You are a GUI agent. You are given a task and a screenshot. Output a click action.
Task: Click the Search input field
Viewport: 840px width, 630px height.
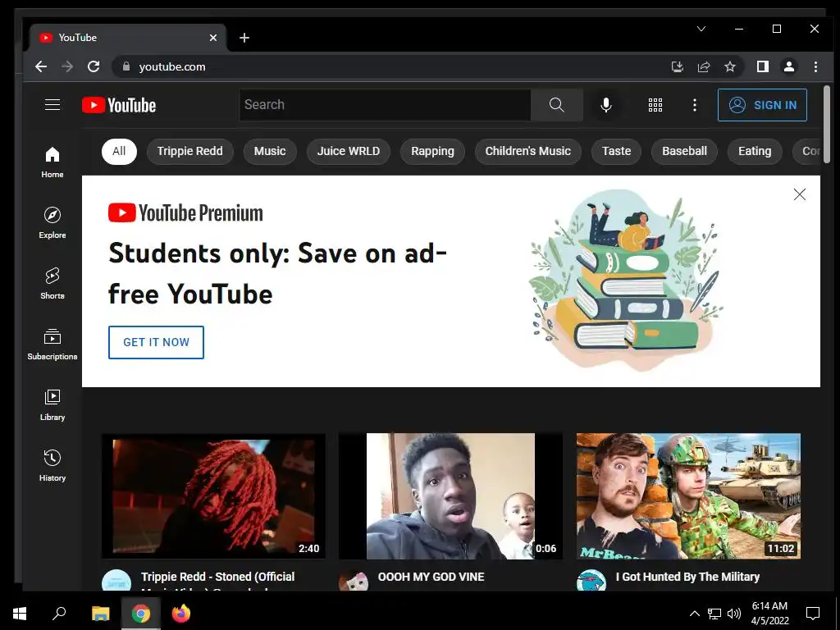[385, 104]
